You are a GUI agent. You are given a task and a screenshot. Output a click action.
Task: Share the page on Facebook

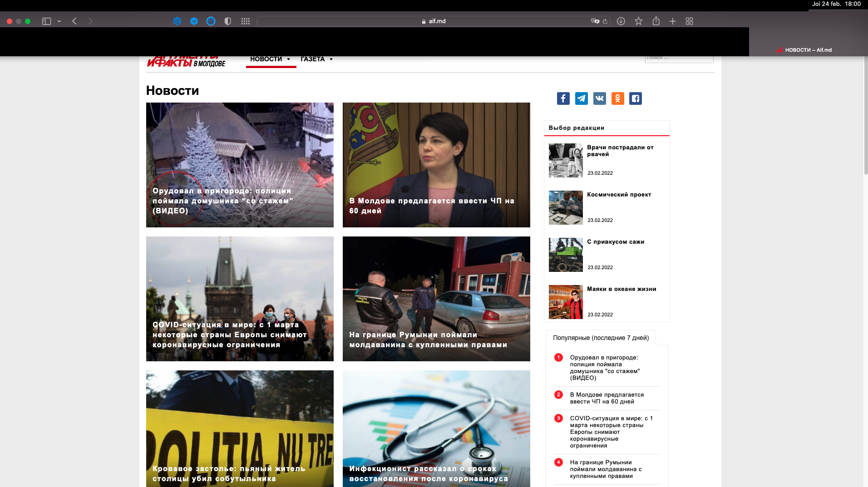pyautogui.click(x=563, y=98)
